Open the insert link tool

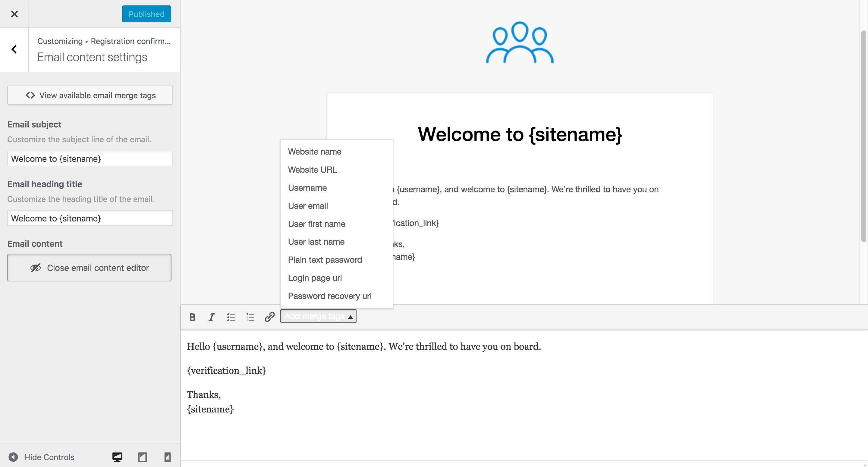click(269, 317)
